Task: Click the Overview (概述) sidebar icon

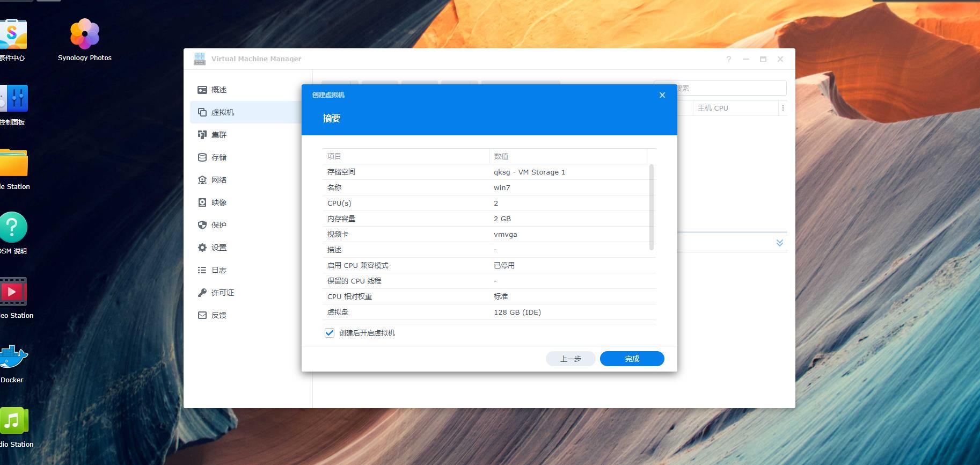Action: (202, 90)
